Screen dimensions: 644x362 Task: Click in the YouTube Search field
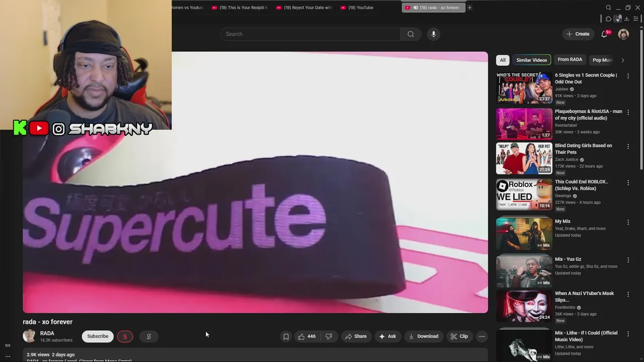[x=310, y=34]
